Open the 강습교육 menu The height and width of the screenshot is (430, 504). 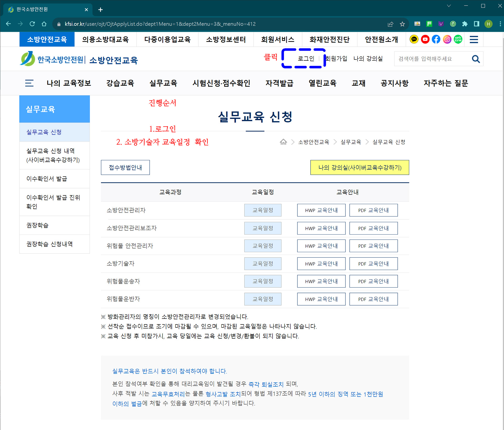tap(120, 83)
